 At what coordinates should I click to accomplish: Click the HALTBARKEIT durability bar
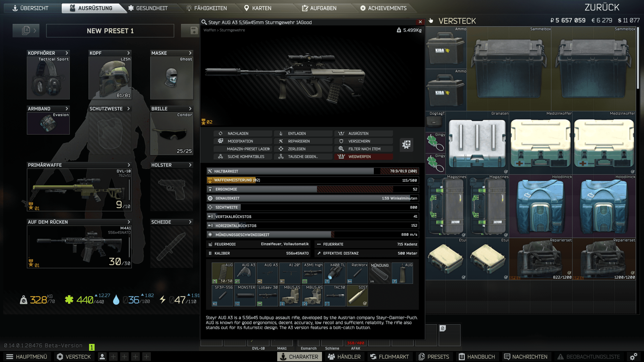[x=312, y=171]
